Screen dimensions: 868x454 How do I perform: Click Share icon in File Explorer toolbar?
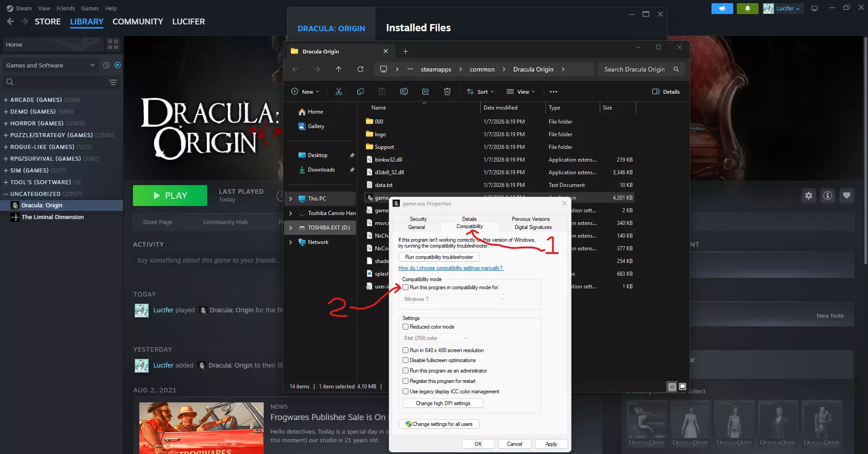(x=426, y=91)
